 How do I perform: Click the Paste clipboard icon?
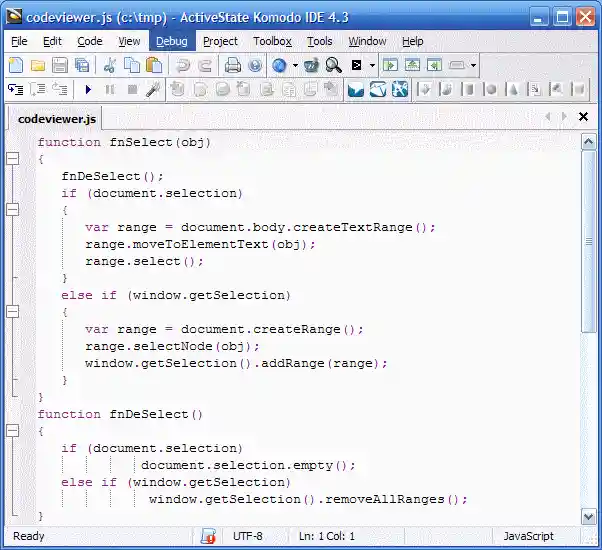[154, 65]
